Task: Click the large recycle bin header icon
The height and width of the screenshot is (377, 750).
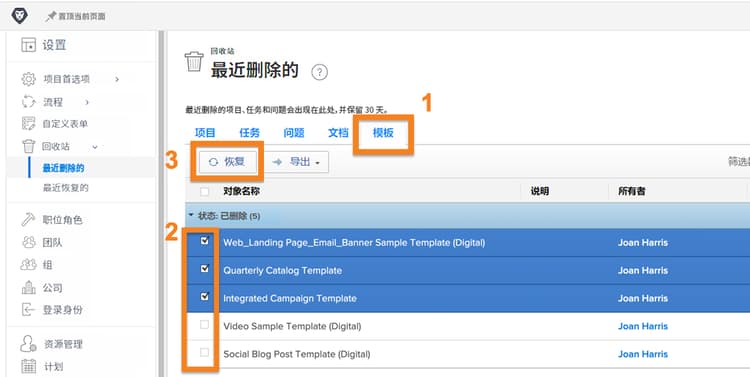Action: click(194, 62)
